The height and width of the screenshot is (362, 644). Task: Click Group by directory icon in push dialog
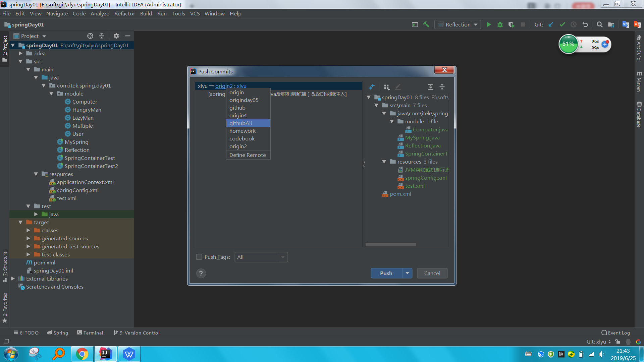coord(386,87)
